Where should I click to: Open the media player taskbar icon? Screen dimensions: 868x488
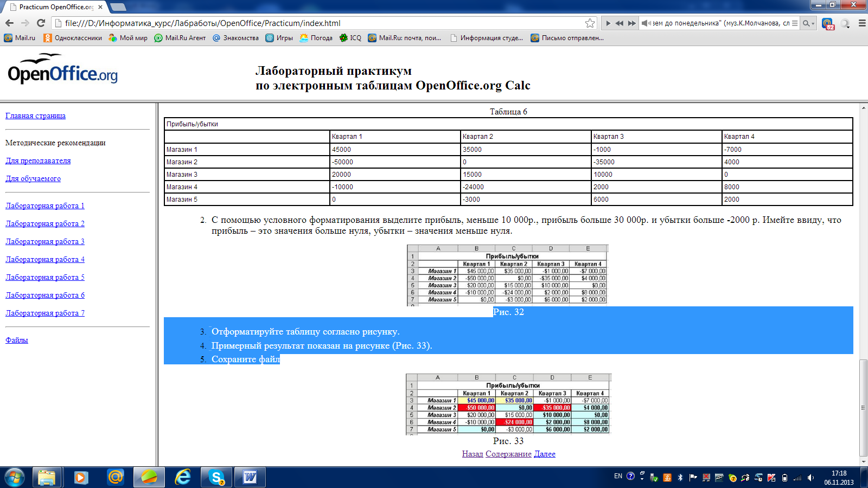(x=81, y=477)
